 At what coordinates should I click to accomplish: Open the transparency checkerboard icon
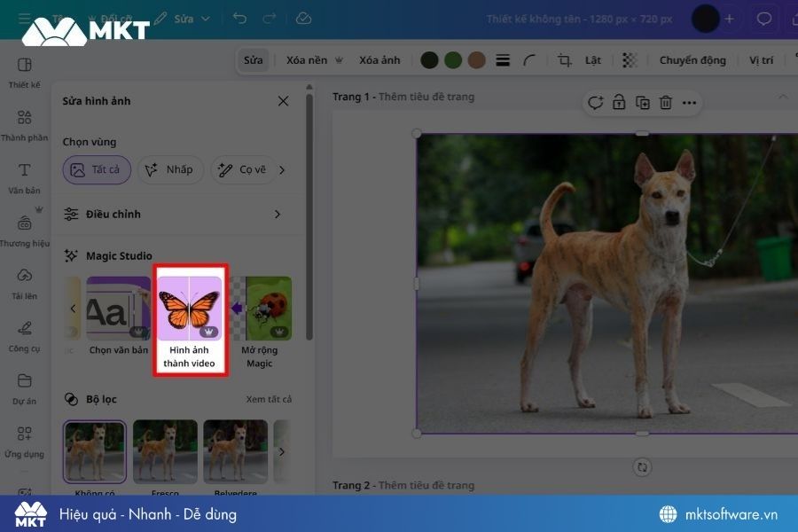tap(630, 59)
